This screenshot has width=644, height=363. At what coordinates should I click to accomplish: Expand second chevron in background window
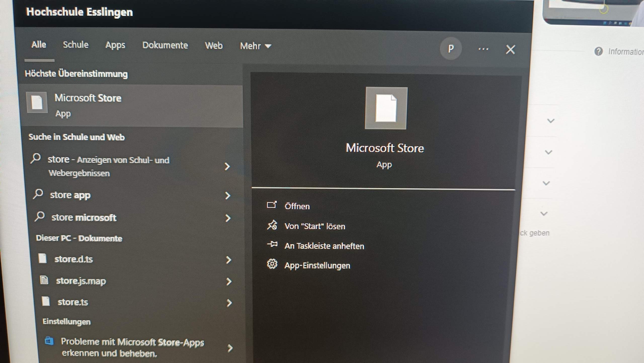pos(548,152)
